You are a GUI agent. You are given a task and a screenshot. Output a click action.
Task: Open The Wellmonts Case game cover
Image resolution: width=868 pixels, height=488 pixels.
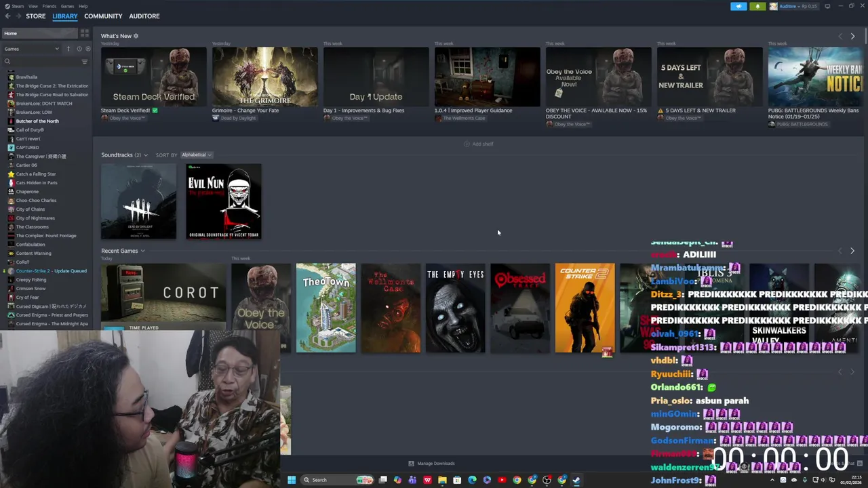[x=391, y=308]
